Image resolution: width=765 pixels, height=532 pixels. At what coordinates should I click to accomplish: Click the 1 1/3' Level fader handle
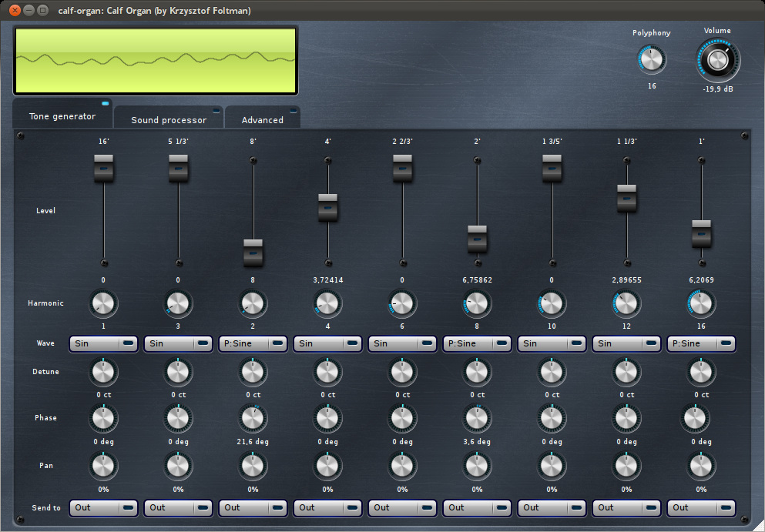pyautogui.click(x=626, y=199)
